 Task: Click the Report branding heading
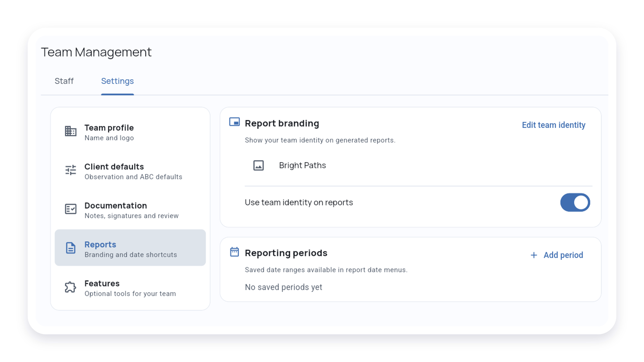point(282,123)
